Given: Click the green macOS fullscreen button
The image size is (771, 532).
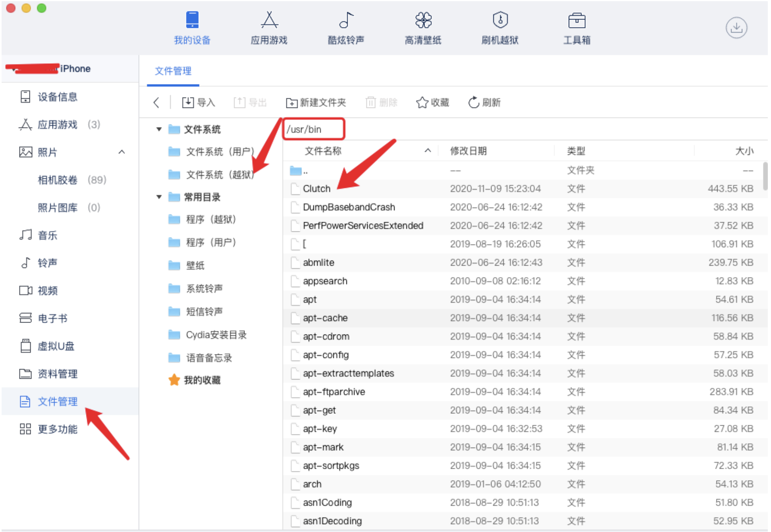Looking at the screenshot, I should [x=41, y=8].
